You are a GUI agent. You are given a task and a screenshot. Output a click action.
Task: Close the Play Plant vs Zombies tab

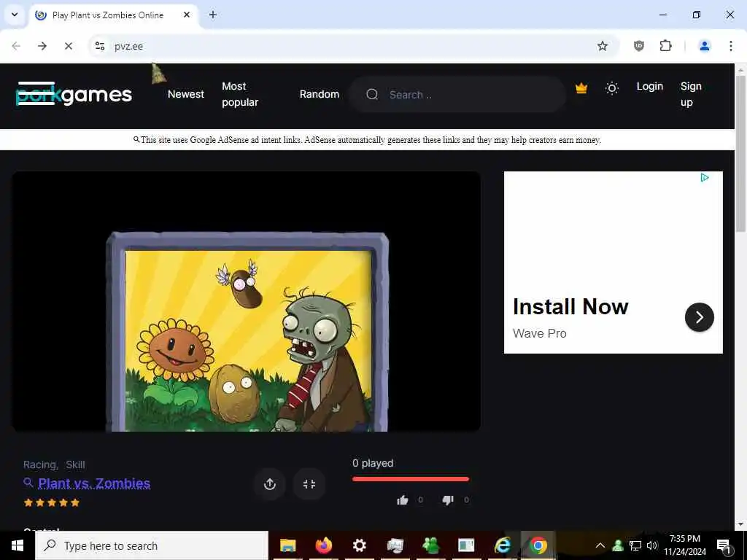[x=187, y=15]
